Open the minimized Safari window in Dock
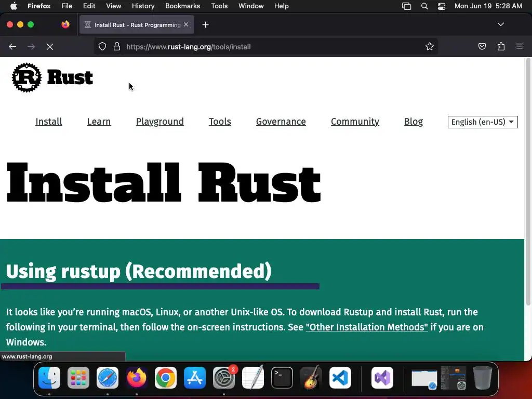Viewport: 532px width, 399px height. [x=424, y=379]
